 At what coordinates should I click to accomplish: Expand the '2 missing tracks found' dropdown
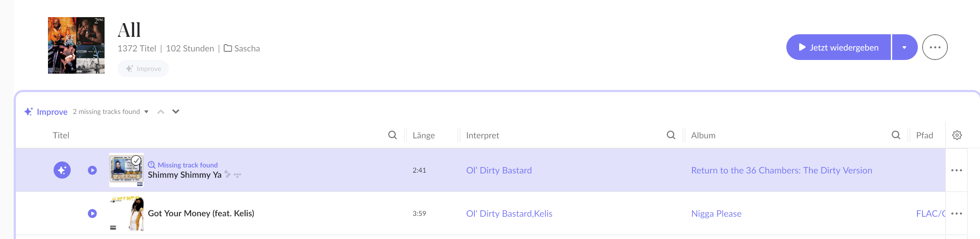tap(146, 112)
